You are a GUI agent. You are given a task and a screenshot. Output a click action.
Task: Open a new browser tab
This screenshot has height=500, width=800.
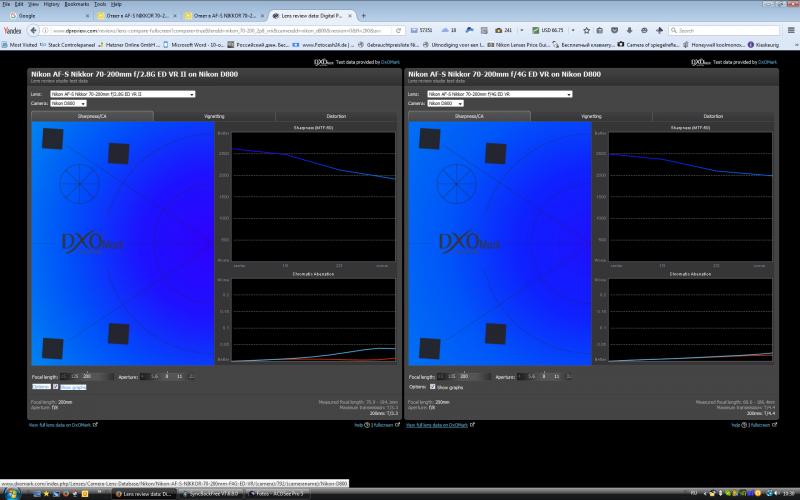coord(364,16)
